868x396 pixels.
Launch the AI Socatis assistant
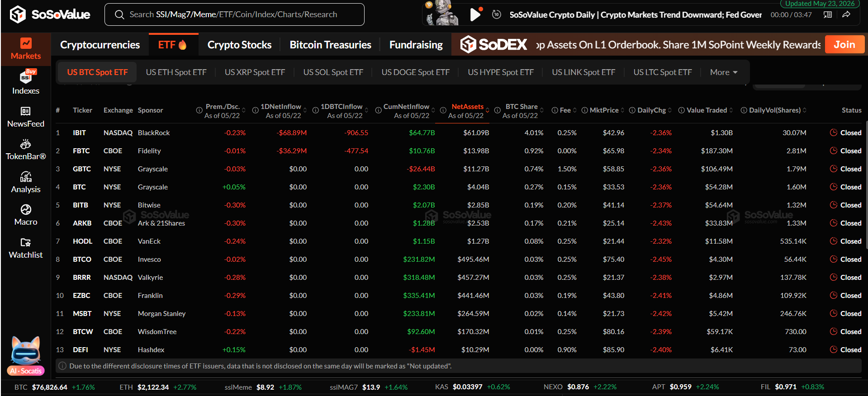(26, 356)
